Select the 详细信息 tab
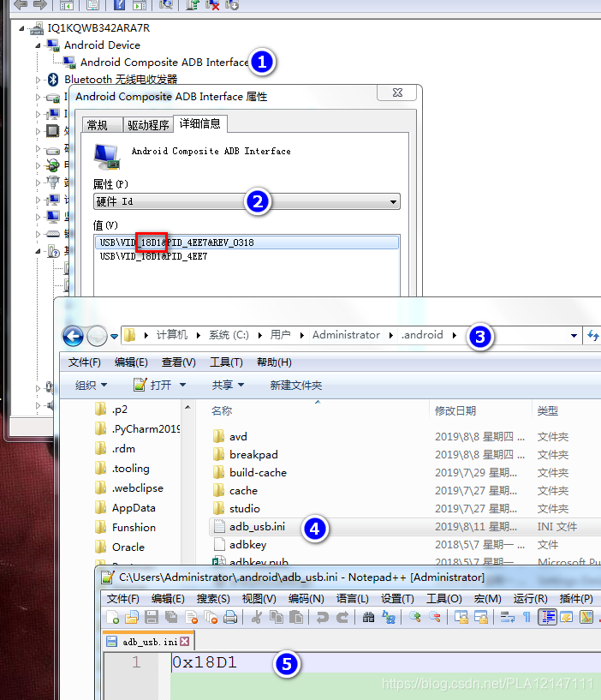601x700 pixels. coord(199,123)
